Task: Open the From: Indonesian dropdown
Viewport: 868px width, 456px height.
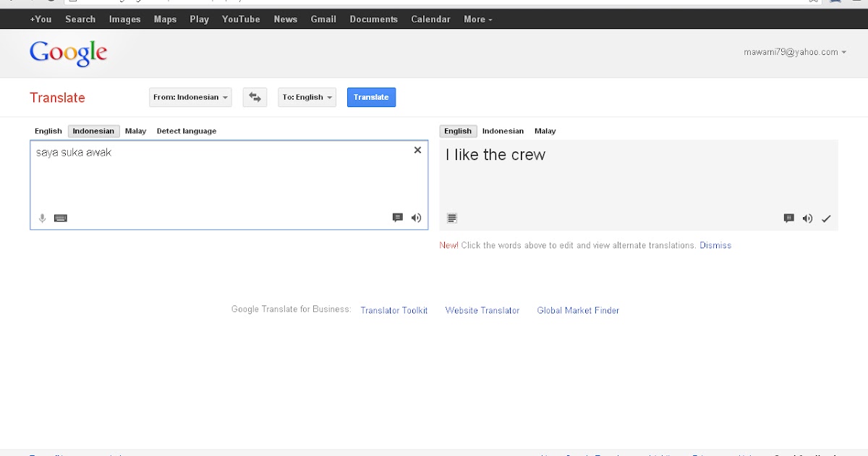Action: (190, 97)
